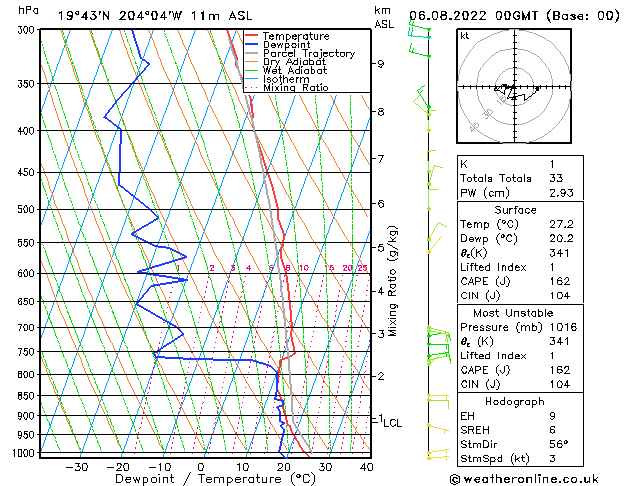Click the gray Parcel Trajectory line sample in legend
Viewport: 629px width, 486px height.
pyautogui.click(x=252, y=53)
